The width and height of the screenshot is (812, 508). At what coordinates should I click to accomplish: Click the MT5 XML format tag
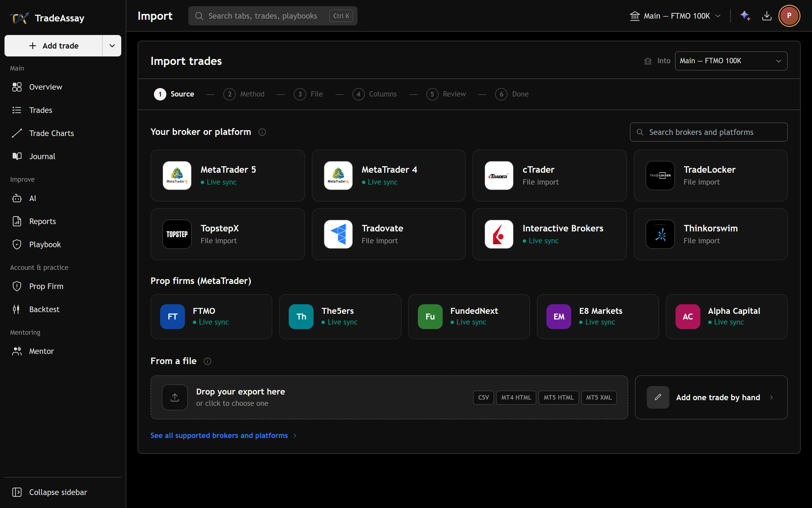(599, 397)
